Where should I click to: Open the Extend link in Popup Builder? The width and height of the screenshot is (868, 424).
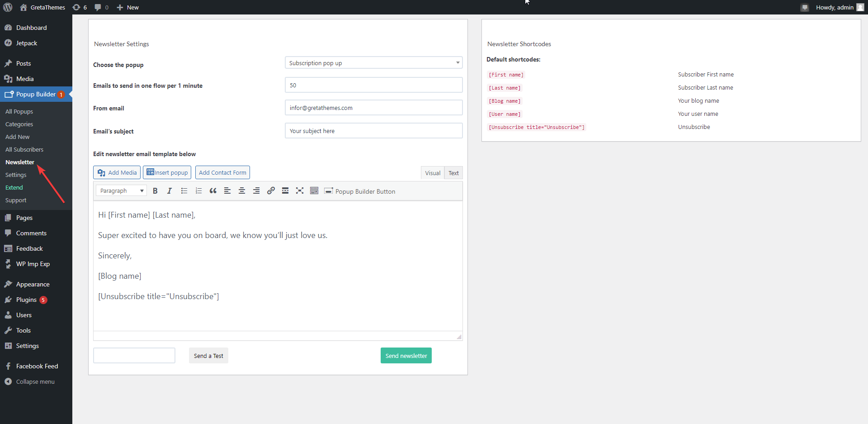tap(14, 187)
